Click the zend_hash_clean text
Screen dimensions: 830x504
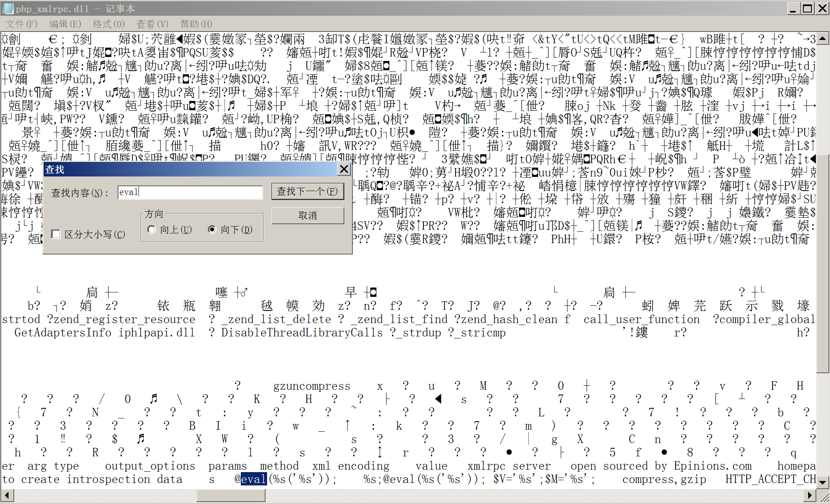tap(509, 319)
